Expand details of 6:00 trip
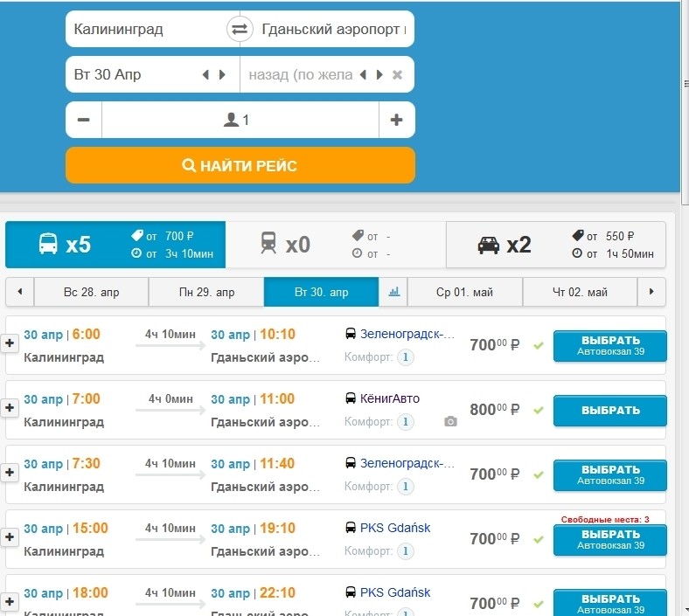This screenshot has height=616, width=689. coord(10,343)
